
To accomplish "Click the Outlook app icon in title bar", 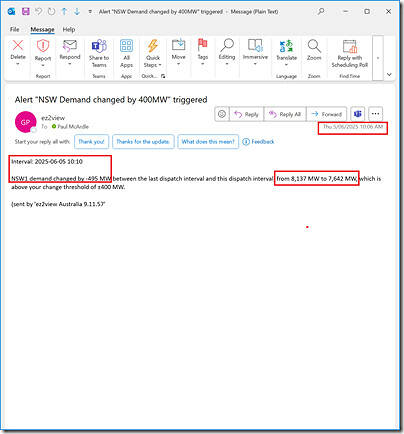I will [11, 11].
